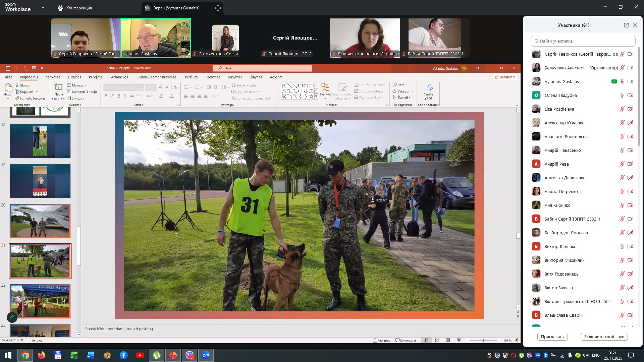Expand the Zoom Workplace dropdown chevron
Screen dimensions: 644x362
(43, 8)
